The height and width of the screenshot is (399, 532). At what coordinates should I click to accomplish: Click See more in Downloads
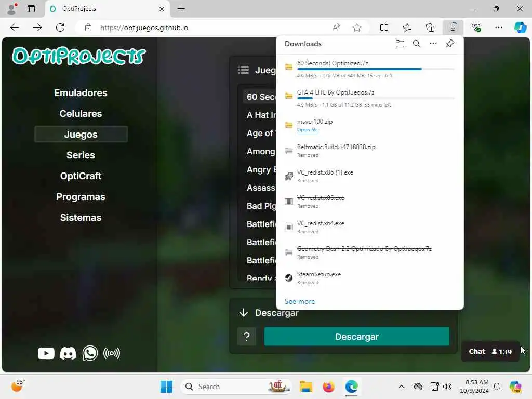300,301
